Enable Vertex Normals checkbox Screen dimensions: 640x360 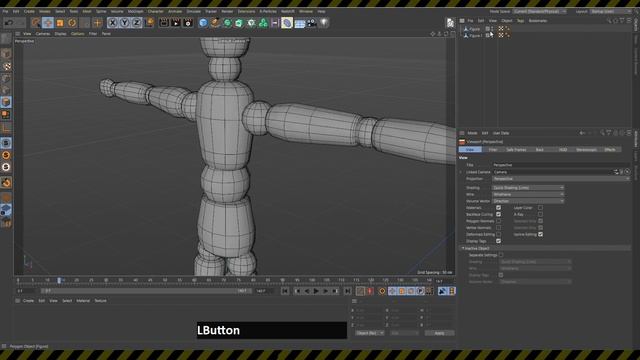pyautogui.click(x=498, y=228)
